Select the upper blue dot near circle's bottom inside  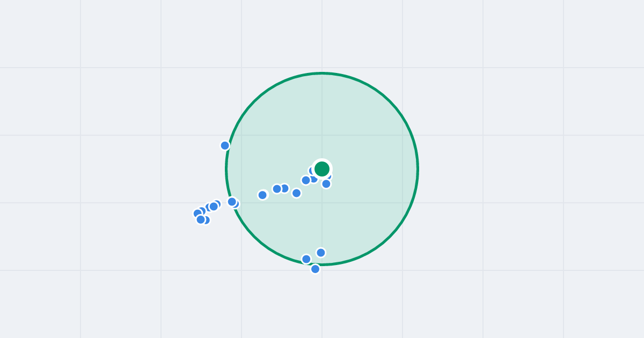[321, 253]
